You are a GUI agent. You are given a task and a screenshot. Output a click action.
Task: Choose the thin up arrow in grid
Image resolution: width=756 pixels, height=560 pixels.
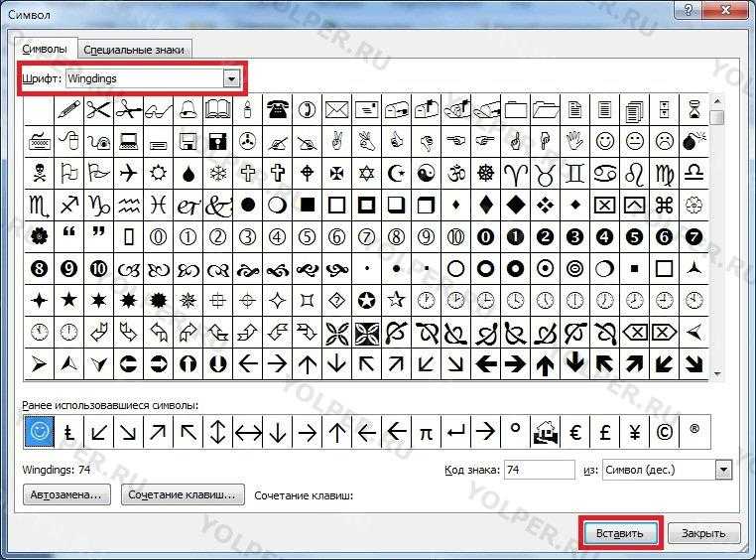308,364
